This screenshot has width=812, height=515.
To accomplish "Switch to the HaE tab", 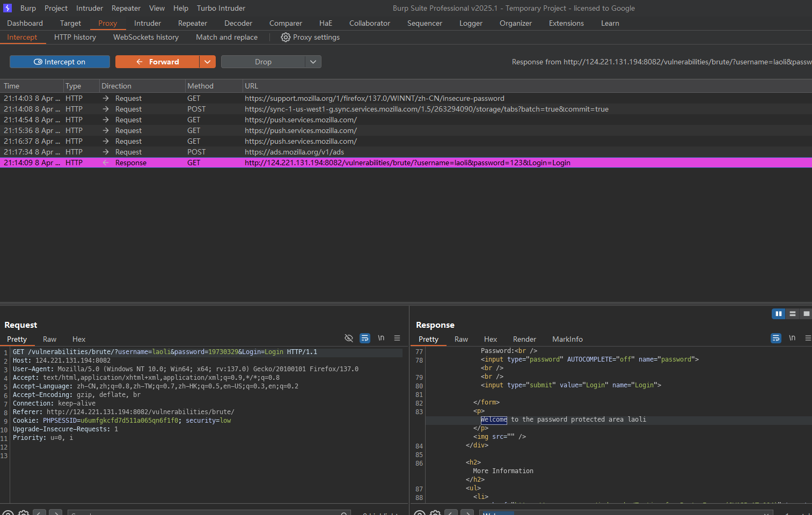I will click(326, 23).
